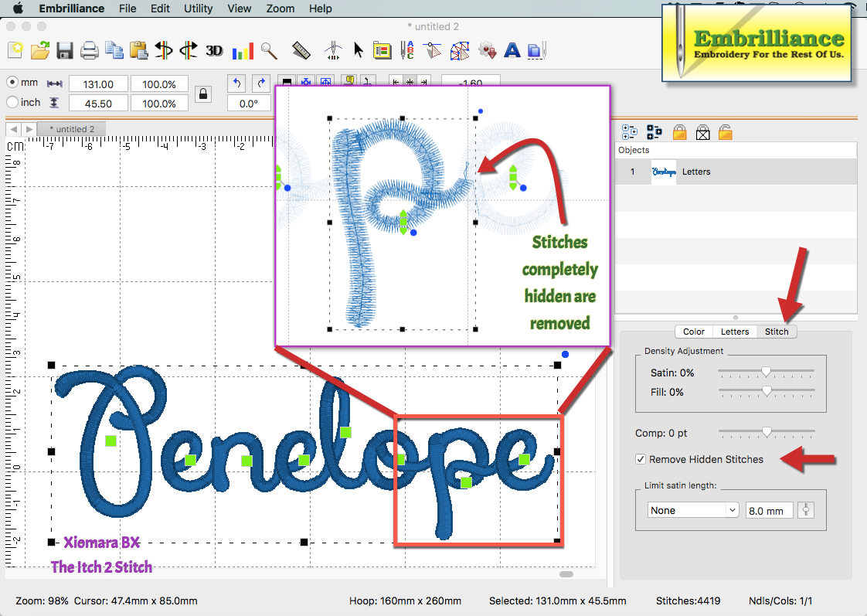The height and width of the screenshot is (616, 867).
Task: Create lettering with the blue A tool
Action: pos(512,50)
